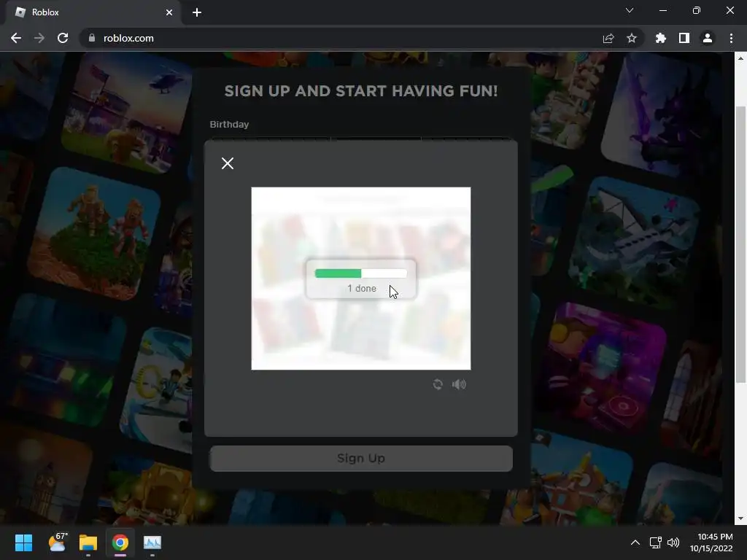Click the Sign Up button

tap(361, 458)
